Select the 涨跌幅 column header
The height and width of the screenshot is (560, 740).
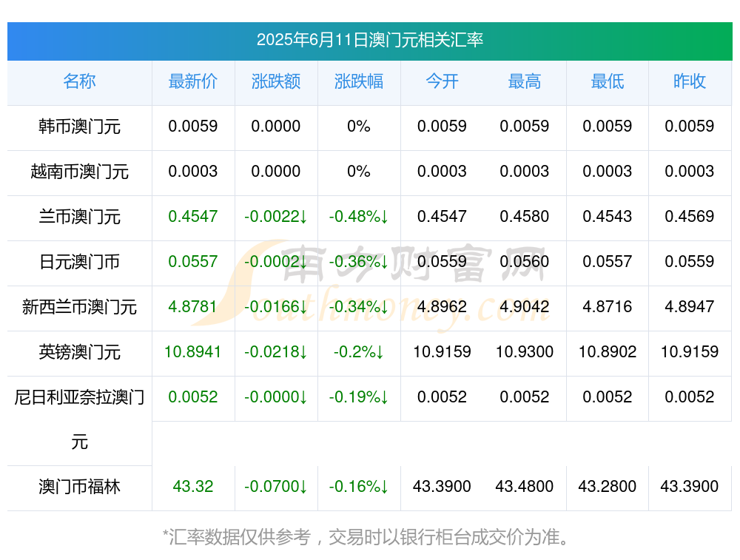pos(359,81)
